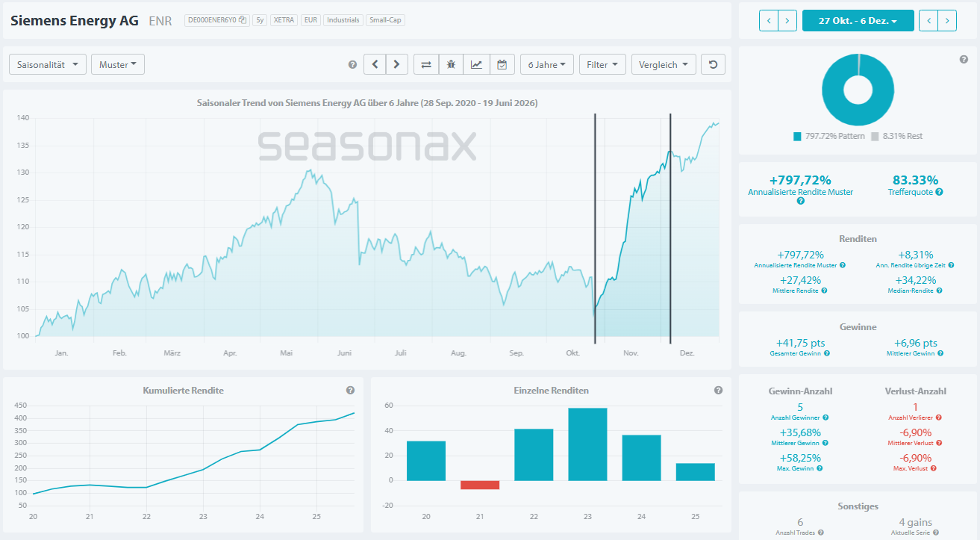Click the DE000ENER6Y0 ISIN tag
Screen dimensions: 980x540
coord(217,20)
